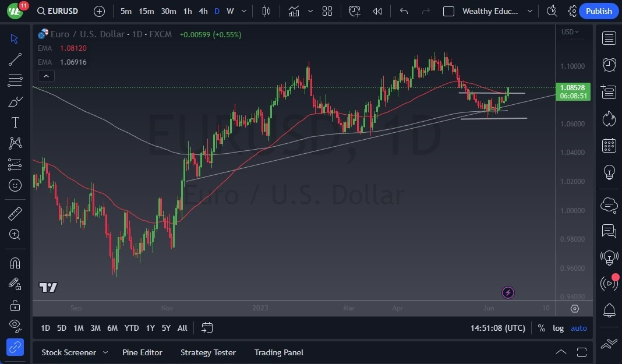This screenshot has height=364, width=622.
Task: Select the 1Y date range
Action: 150,328
